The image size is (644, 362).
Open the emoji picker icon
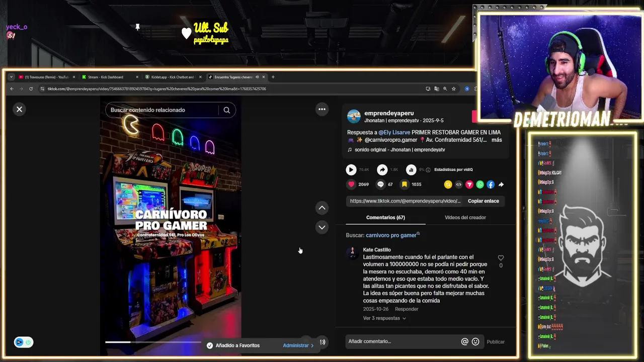coord(475,341)
